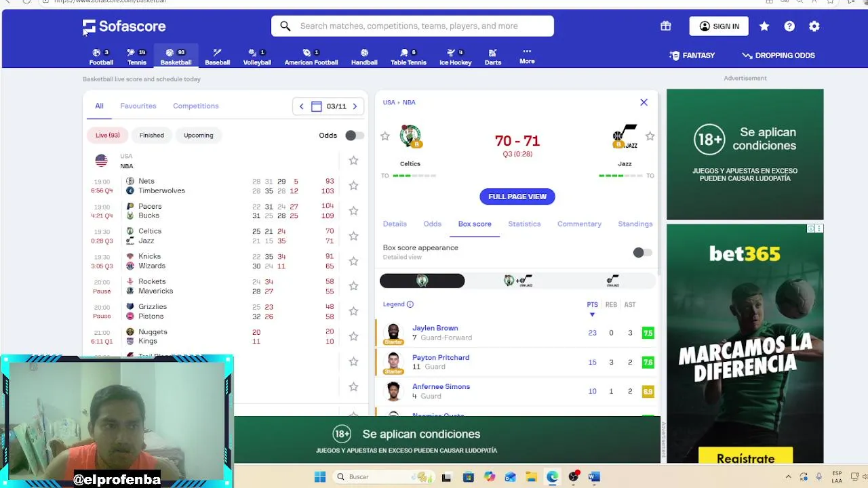Image resolution: width=868 pixels, height=488 pixels.
Task: Switch to Statistics tab
Action: point(524,224)
